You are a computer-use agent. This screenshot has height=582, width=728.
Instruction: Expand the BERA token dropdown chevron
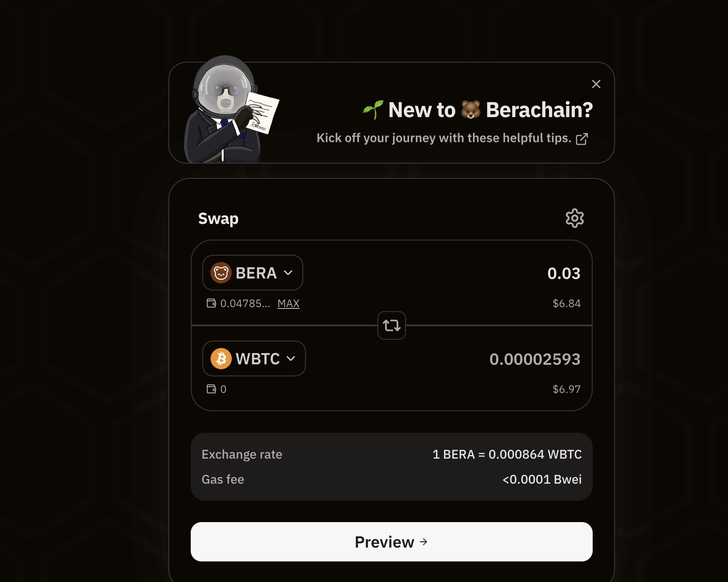click(x=289, y=273)
